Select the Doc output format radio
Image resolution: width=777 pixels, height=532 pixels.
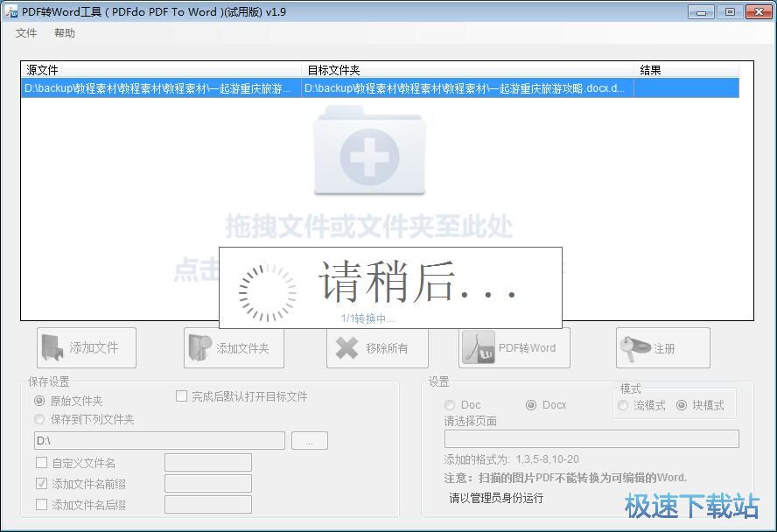tap(449, 405)
